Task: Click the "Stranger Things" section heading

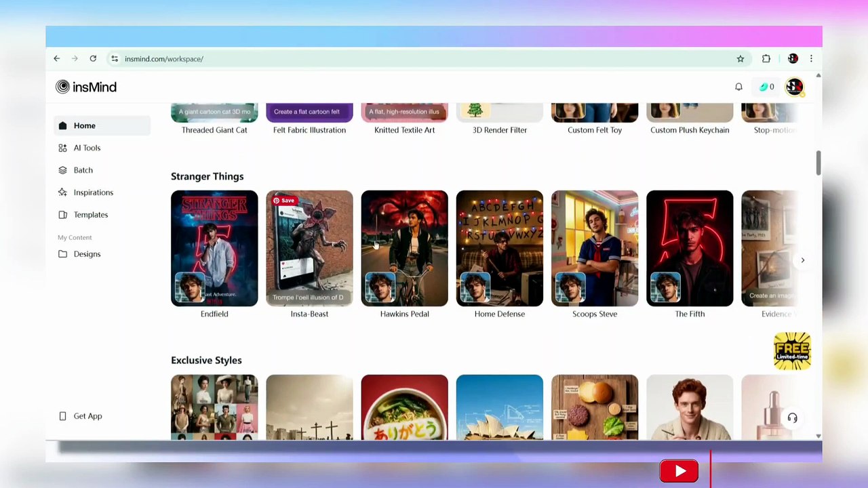Action: (207, 176)
